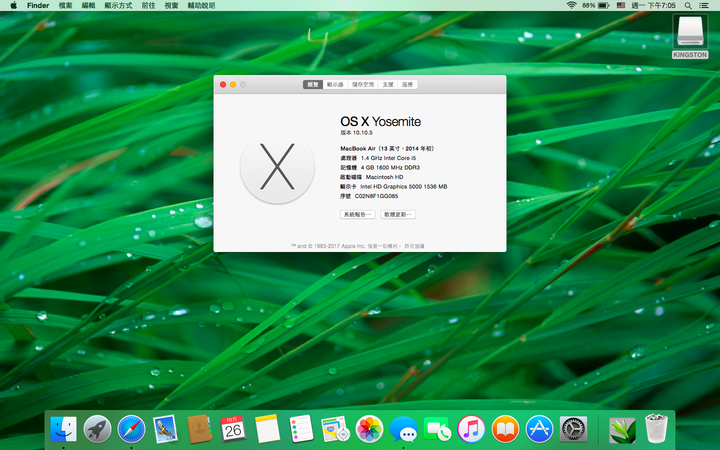Open System Preferences gear icon
Viewport: 720px width, 450px height.
(573, 429)
